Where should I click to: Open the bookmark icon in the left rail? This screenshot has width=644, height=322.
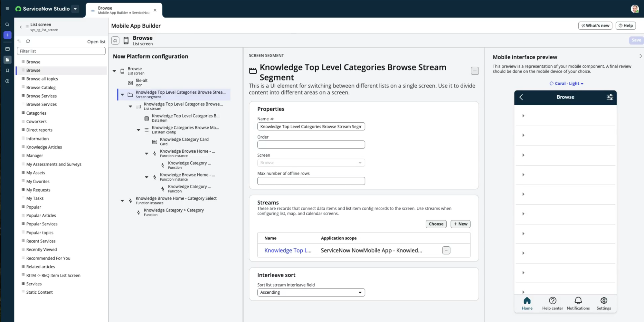7,71
